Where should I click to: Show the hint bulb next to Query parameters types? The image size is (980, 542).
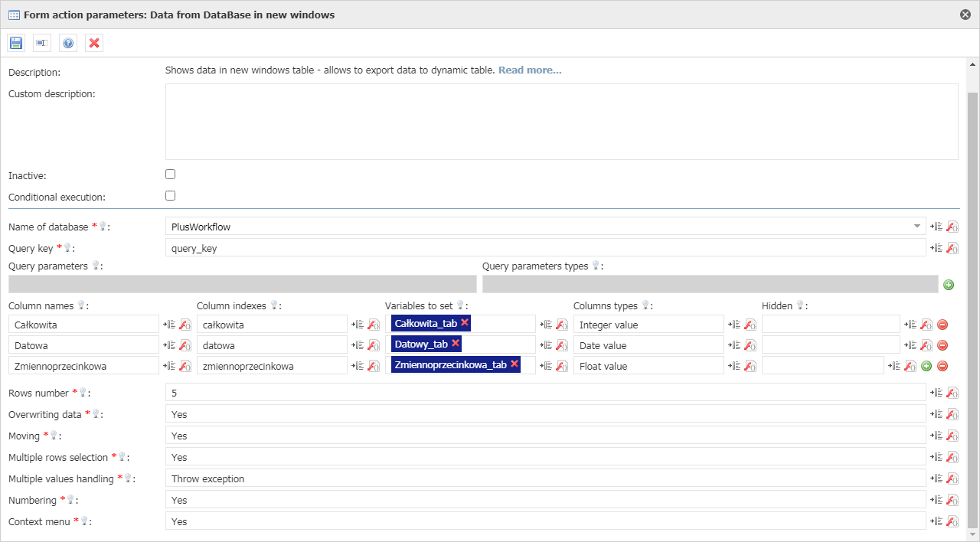click(596, 266)
